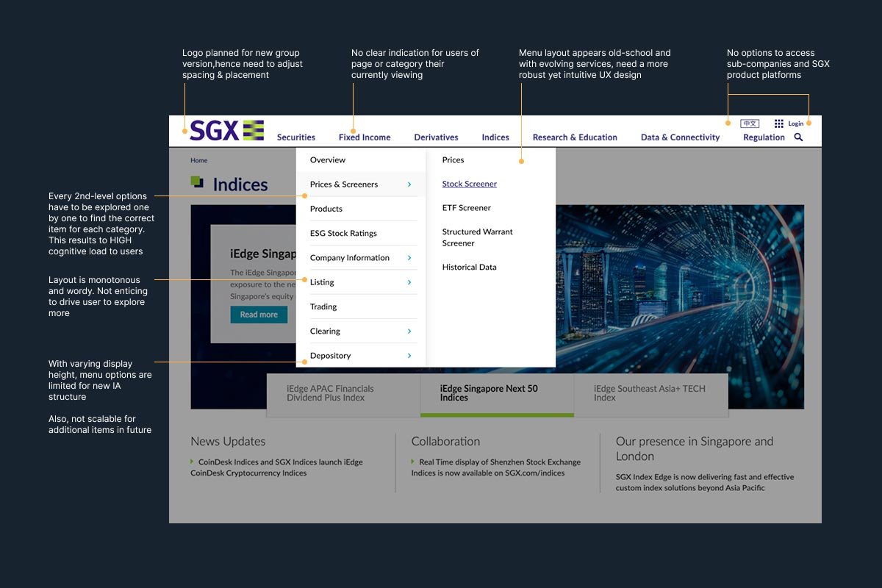The height and width of the screenshot is (588, 882).
Task: Open the Fixed Income navigation menu
Action: 365,137
